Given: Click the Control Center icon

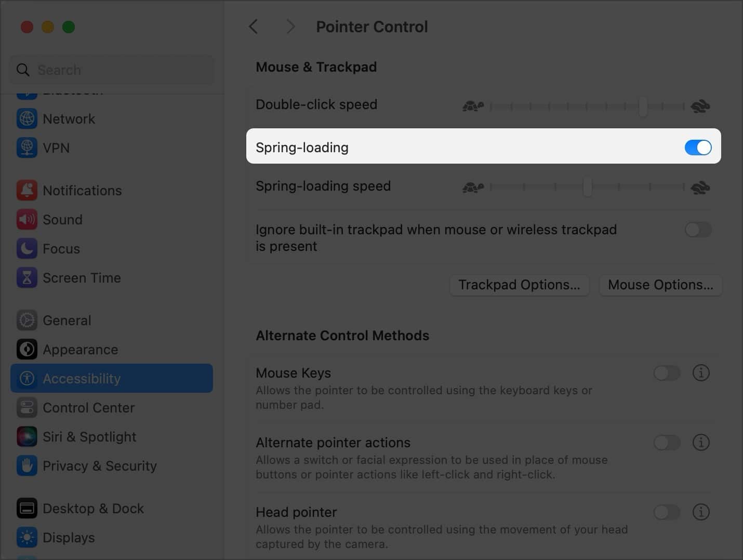Looking at the screenshot, I should coord(26,408).
